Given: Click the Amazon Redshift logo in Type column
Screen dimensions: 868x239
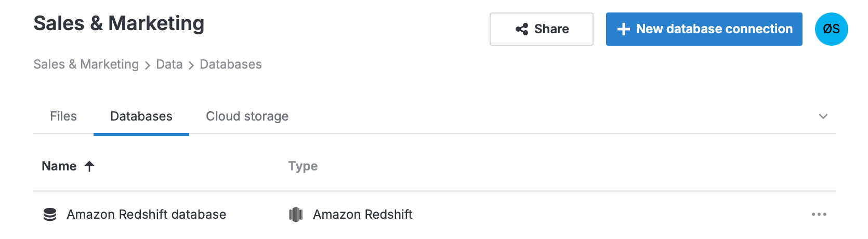Looking at the screenshot, I should coord(296,215).
